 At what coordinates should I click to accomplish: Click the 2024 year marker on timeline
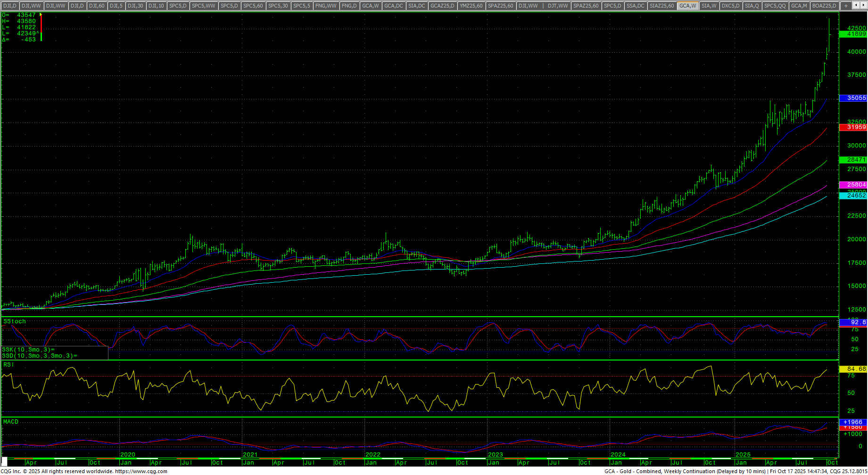tap(618, 455)
